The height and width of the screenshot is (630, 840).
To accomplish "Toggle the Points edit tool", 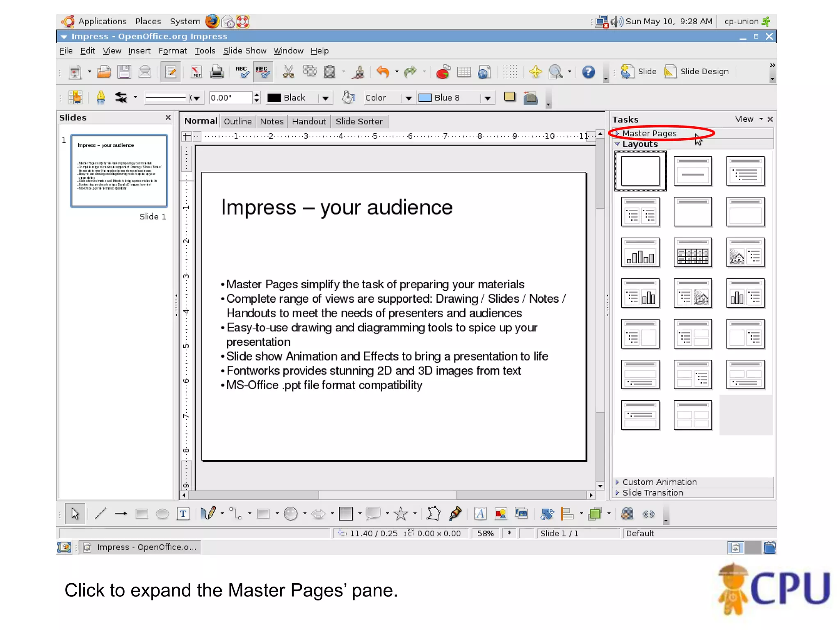I will [434, 514].
